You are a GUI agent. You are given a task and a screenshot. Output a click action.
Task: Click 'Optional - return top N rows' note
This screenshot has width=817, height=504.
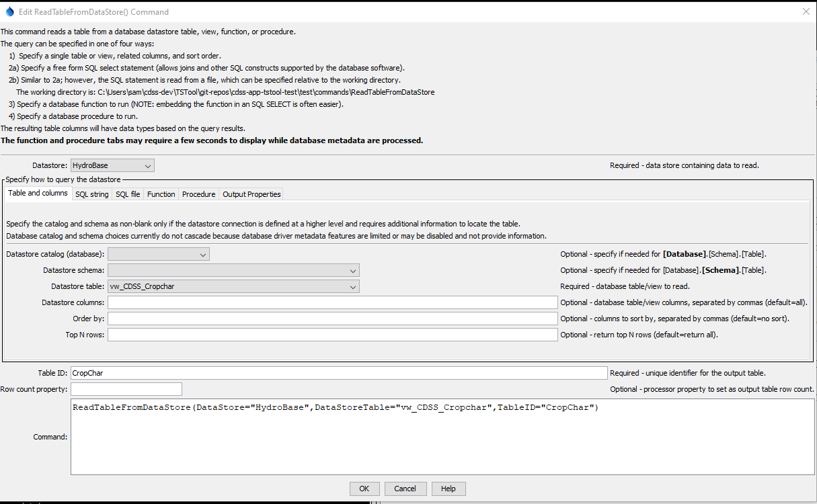pyautogui.click(x=639, y=335)
